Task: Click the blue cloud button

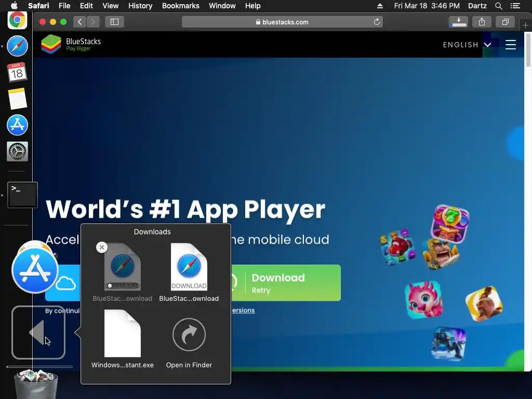Action: tap(63, 283)
